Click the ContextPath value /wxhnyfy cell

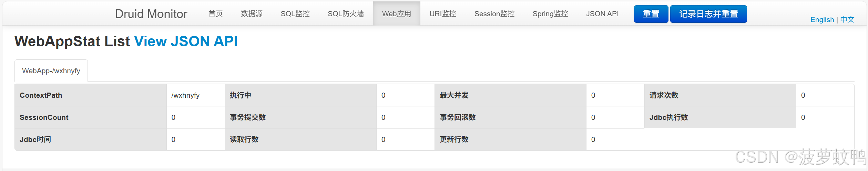tap(196, 95)
